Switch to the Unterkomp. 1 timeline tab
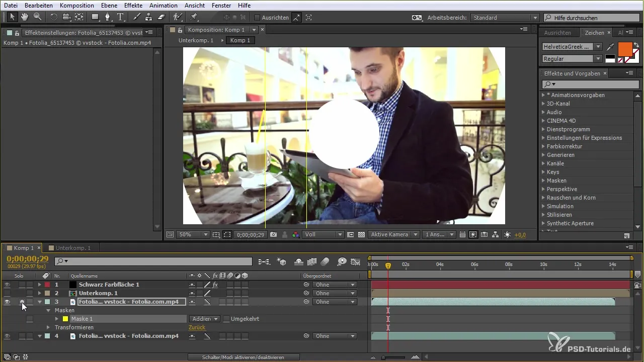This screenshot has height=362, width=644. coord(73,248)
